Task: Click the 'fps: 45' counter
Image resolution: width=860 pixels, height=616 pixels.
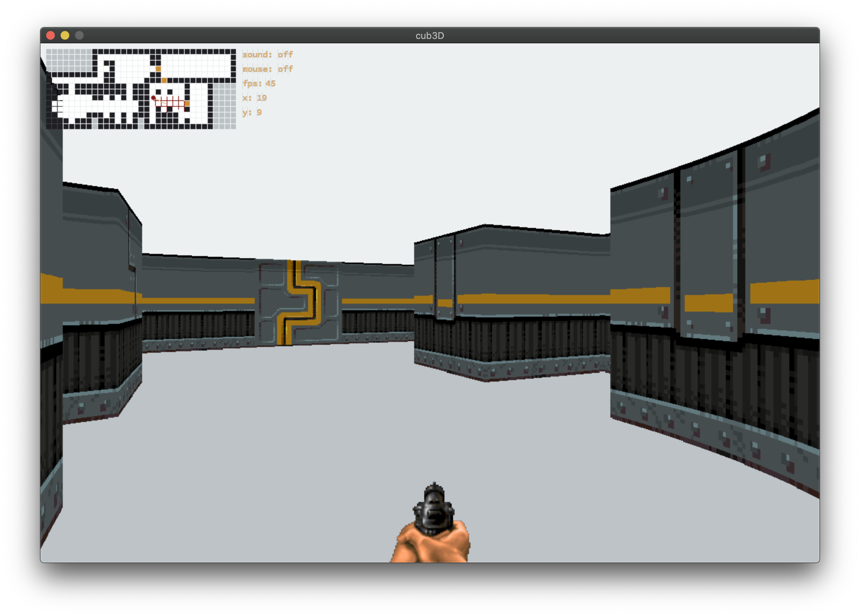Action: click(259, 83)
